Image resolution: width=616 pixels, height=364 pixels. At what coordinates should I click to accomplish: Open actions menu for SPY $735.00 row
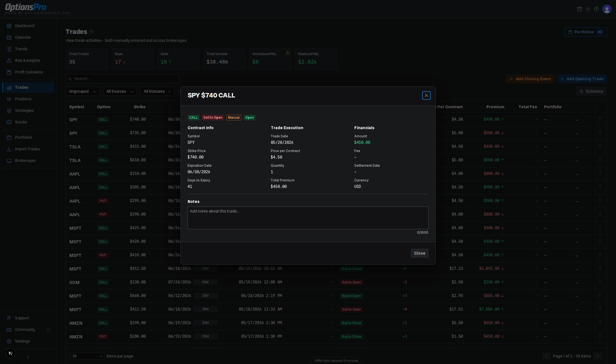coord(600,132)
